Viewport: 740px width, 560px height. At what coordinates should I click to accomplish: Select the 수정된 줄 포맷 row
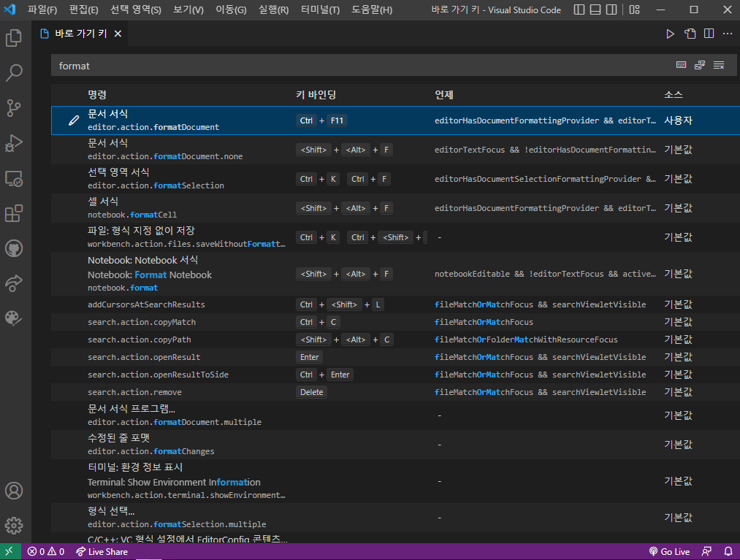pyautogui.click(x=395, y=445)
